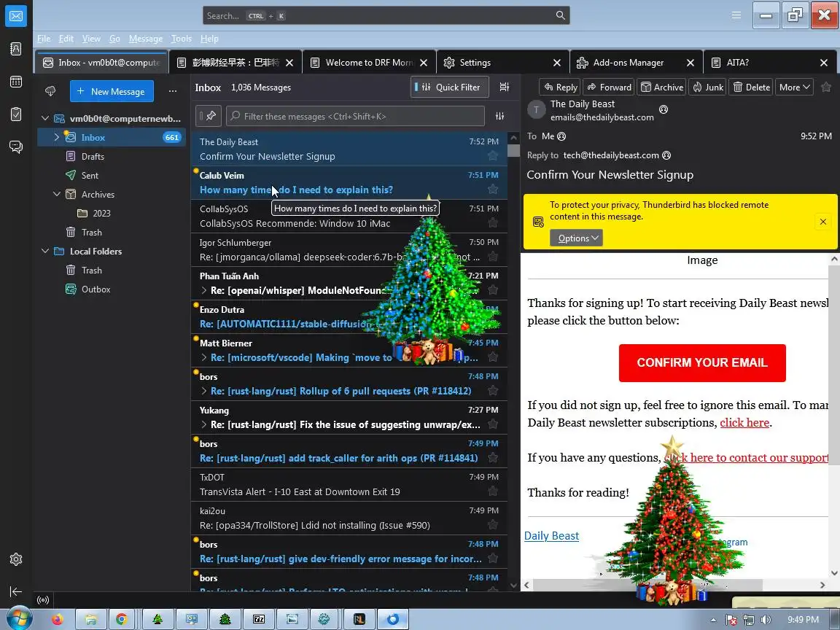840x630 pixels.
Task: Open the Tasks space icon
Action: pos(16,114)
